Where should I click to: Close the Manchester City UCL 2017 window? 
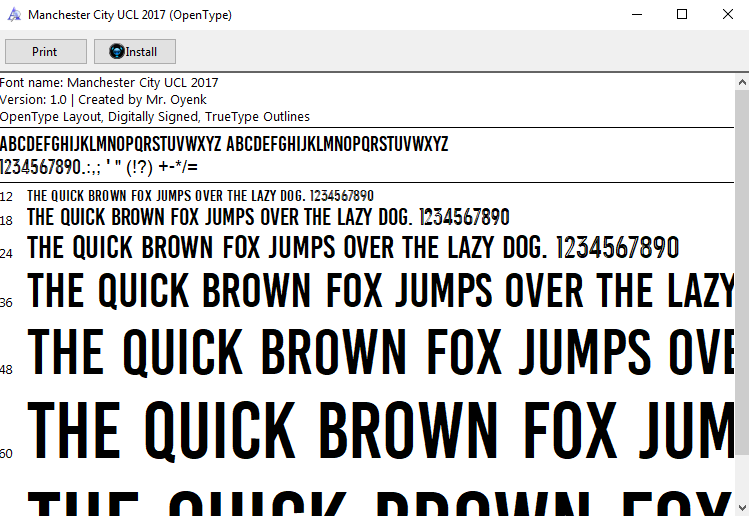[x=728, y=15]
